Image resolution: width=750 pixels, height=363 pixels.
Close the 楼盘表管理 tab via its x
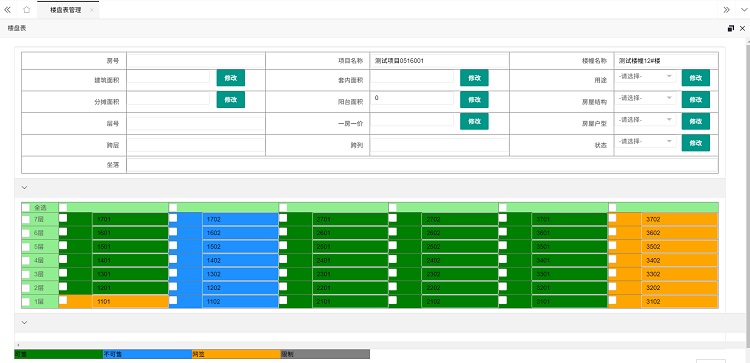point(92,10)
